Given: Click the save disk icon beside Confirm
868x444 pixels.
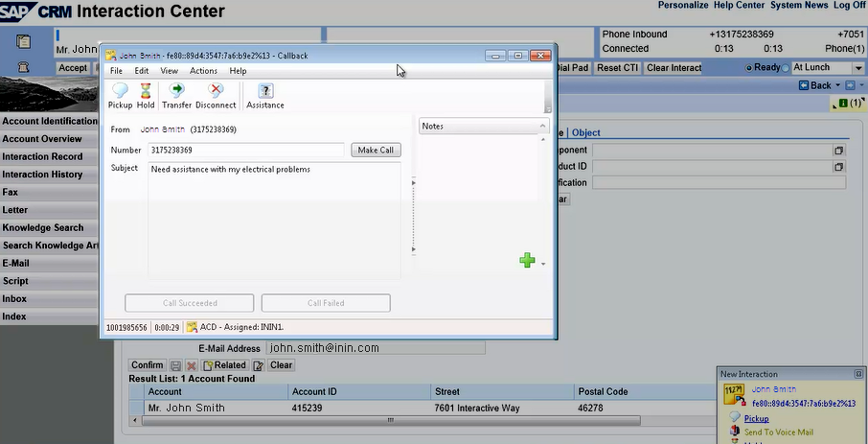Looking at the screenshot, I should click(x=175, y=365).
